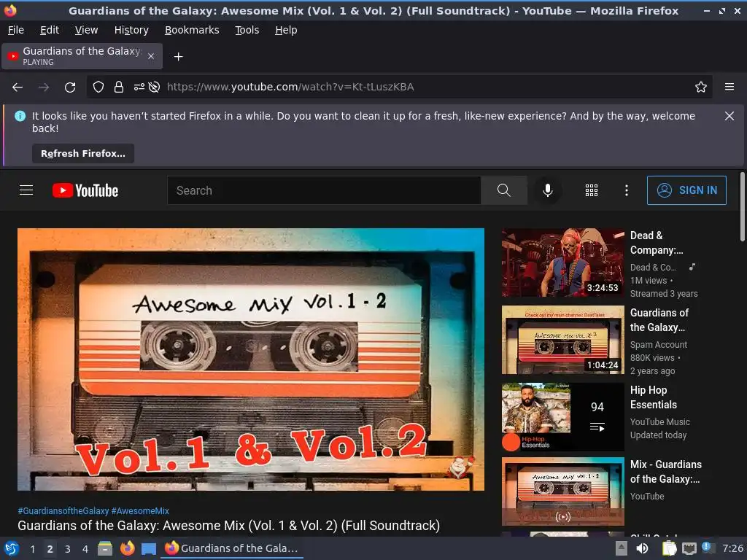Open YouTube settings three-dot menu
This screenshot has height=560, width=747.
627,190
